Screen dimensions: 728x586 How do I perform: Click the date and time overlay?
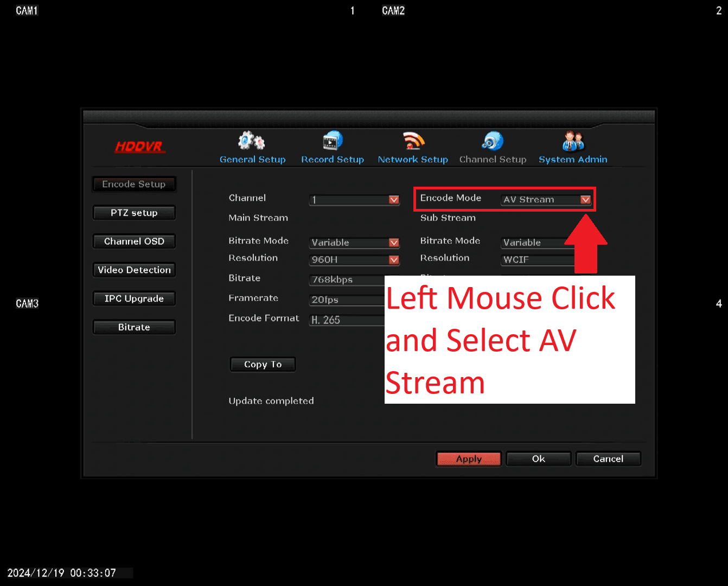coord(62,573)
